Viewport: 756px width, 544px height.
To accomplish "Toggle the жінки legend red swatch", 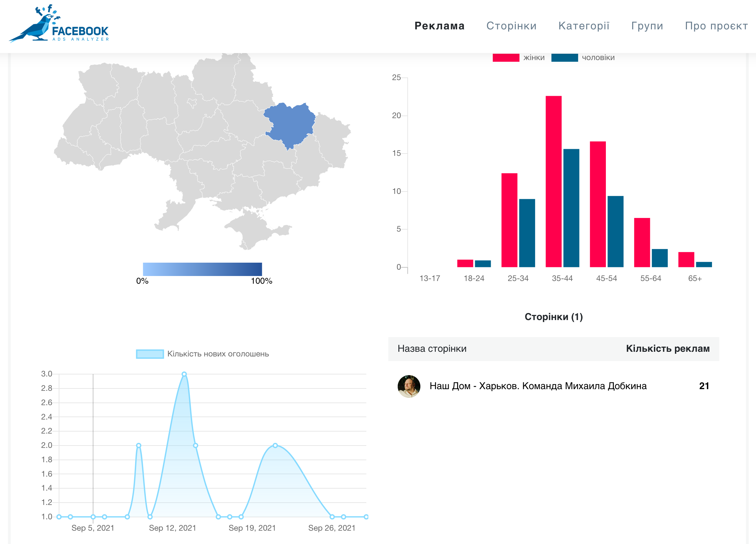I will pos(505,57).
